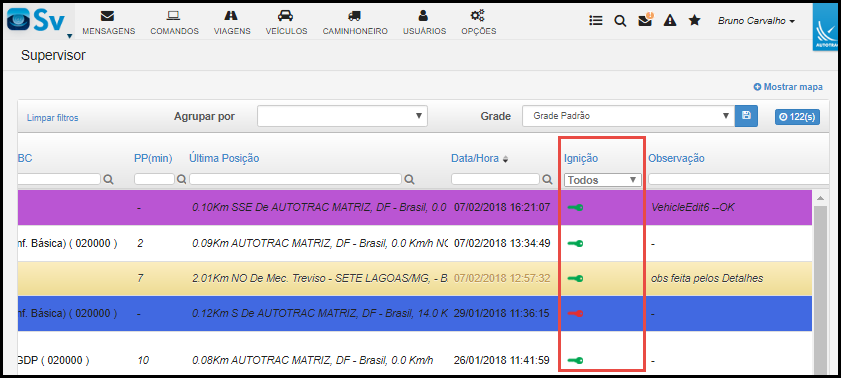Image resolution: width=841 pixels, height=378 pixels.
Task: Click the list view icon in the header
Action: pyautogui.click(x=595, y=20)
